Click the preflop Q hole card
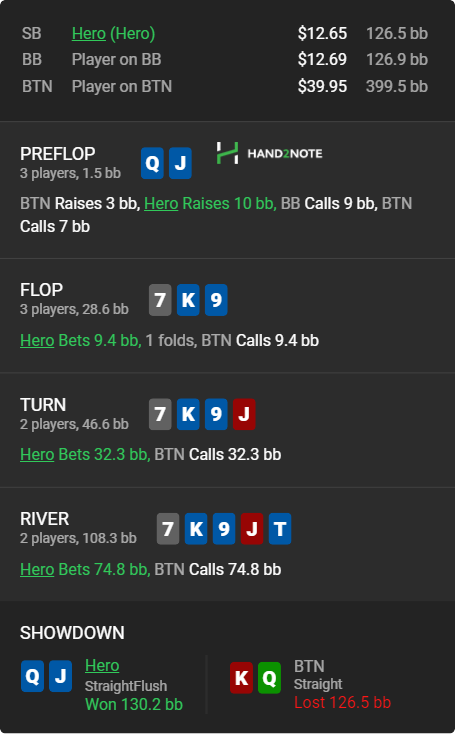455x734 pixels. [153, 163]
